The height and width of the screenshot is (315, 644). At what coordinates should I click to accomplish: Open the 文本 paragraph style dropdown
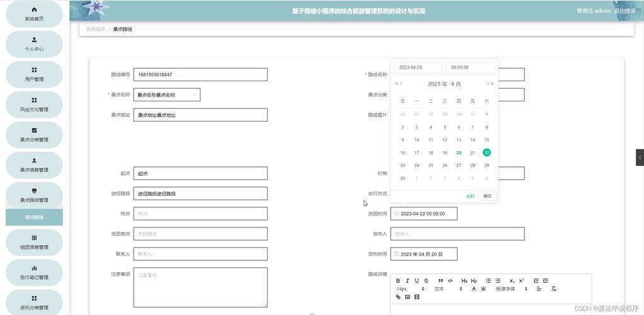448,289
